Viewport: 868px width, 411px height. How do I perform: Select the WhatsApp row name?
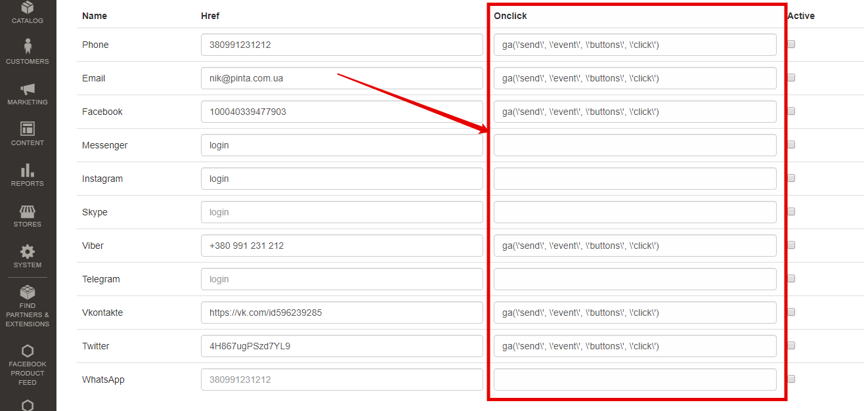[x=103, y=379]
